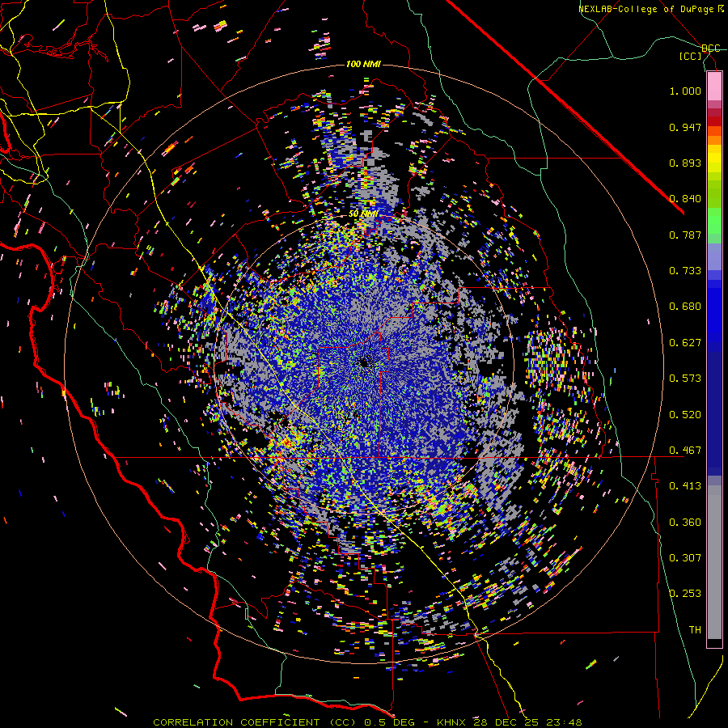This screenshot has height=728, width=728.
Task: Click the 0.680 scale value
Action: (685, 307)
